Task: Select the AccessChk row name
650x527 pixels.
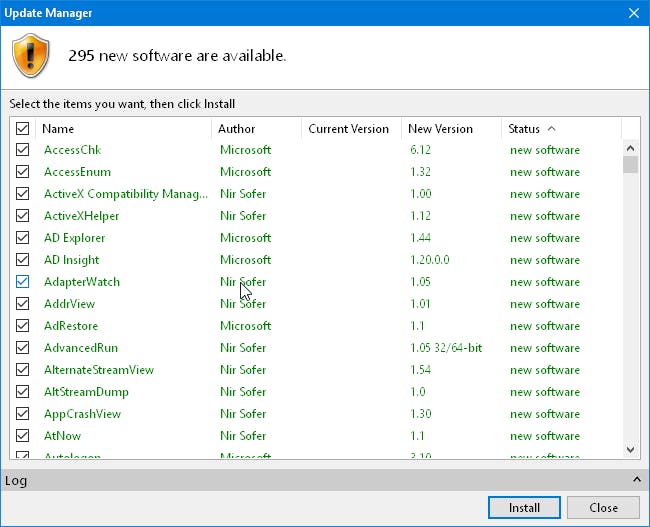Action: pos(73,150)
